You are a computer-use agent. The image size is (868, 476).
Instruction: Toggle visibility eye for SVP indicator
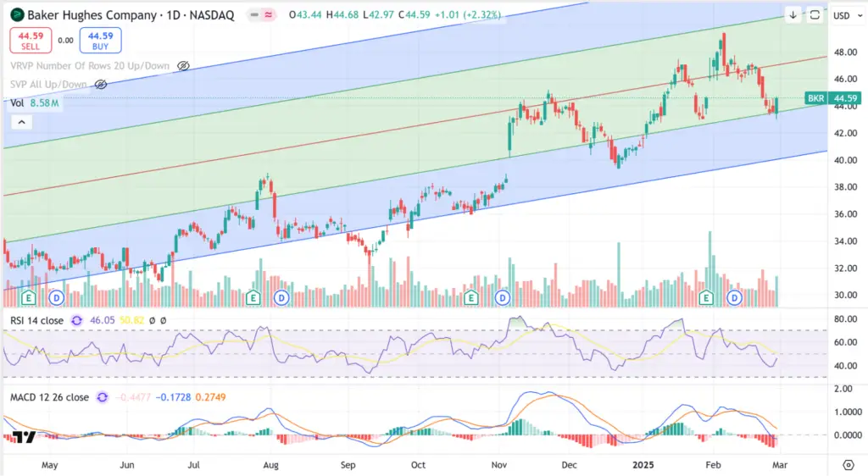coord(100,85)
